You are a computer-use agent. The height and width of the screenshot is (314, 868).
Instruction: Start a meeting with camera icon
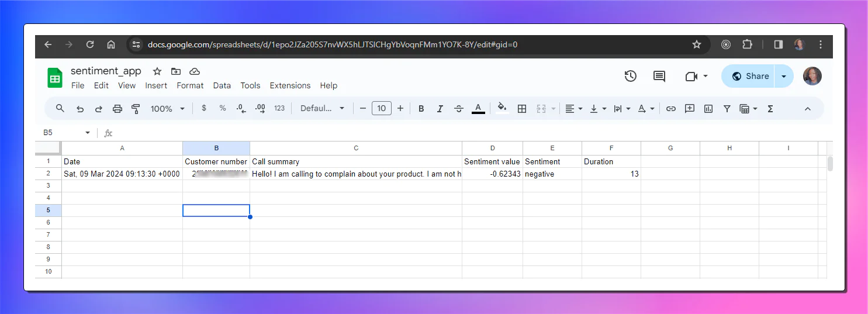[x=691, y=76]
